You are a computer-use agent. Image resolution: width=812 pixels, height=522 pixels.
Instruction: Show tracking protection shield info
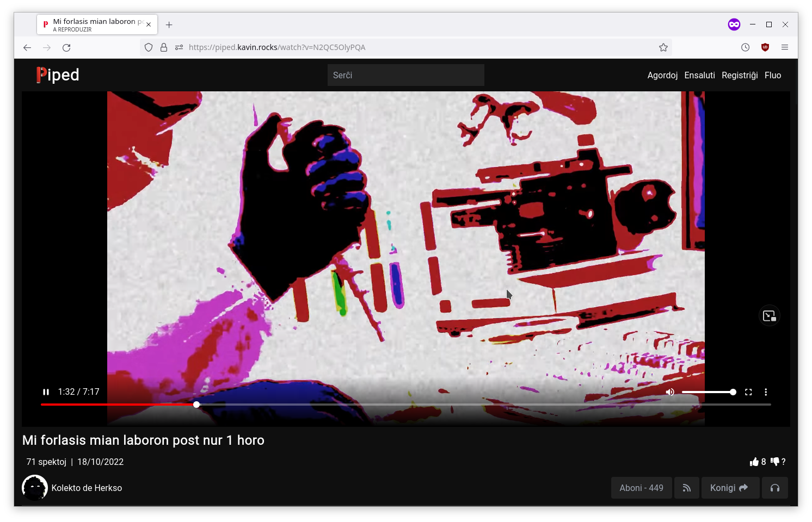(x=149, y=48)
